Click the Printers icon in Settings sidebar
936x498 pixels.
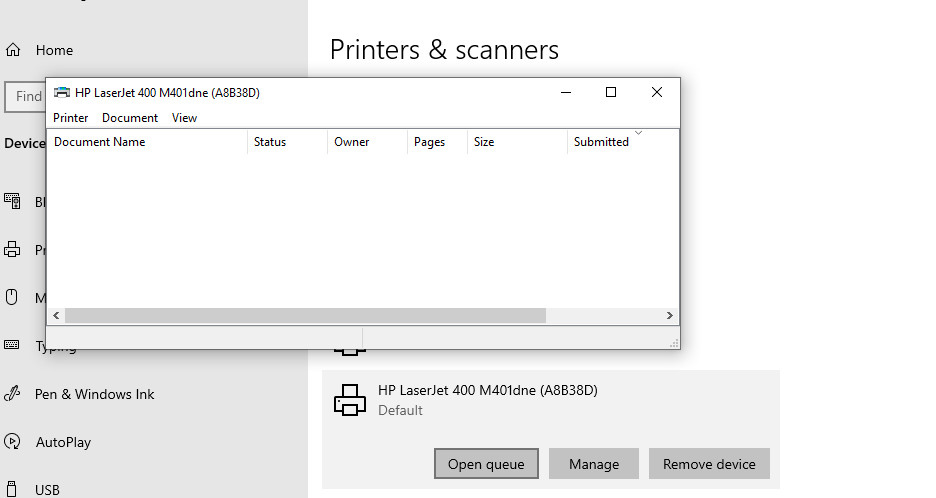pos(12,250)
